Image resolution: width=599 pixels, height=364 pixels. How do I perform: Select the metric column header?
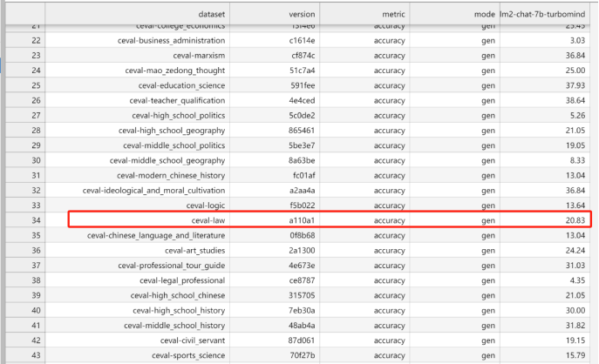tap(364, 14)
